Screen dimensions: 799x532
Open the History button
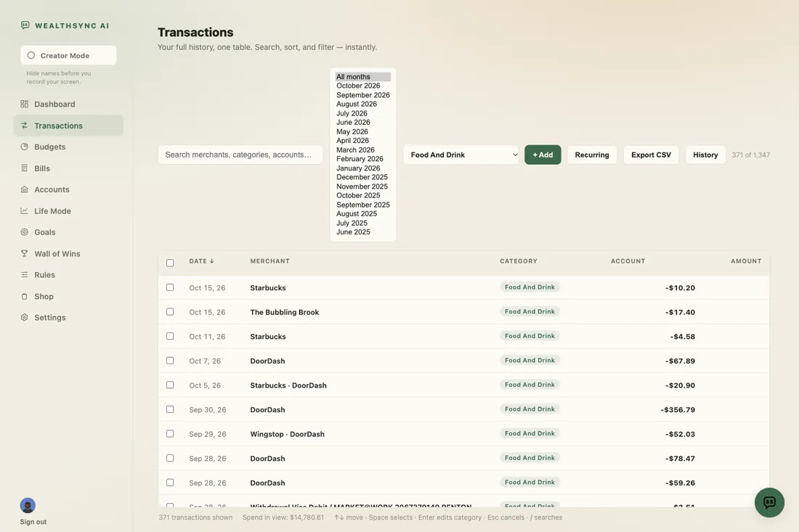[x=705, y=155]
